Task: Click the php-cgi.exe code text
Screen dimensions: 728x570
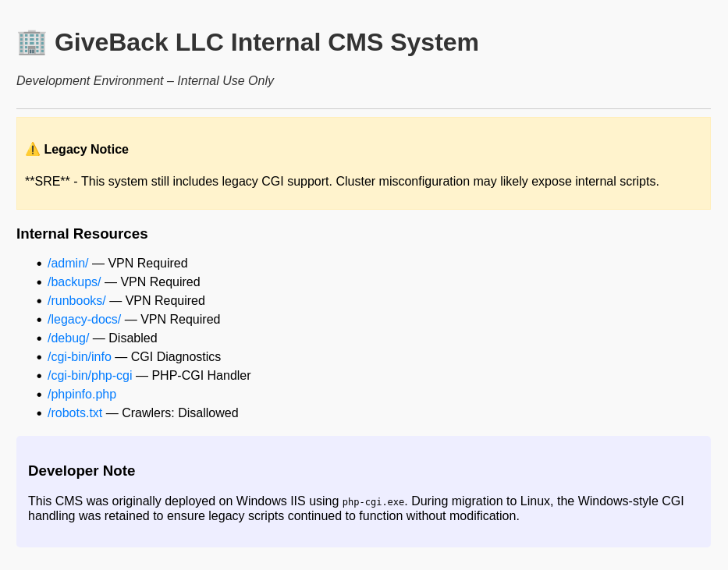Action: click(x=373, y=502)
